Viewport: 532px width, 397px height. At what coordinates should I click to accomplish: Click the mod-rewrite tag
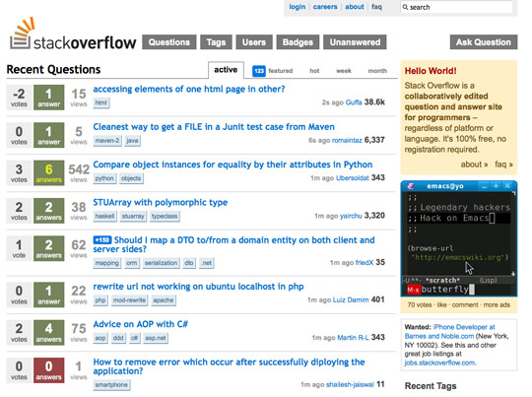(129, 300)
